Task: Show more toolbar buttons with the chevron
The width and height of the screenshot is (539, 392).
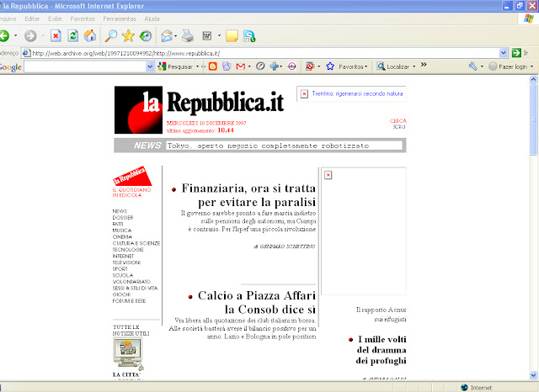Action: 424,65
